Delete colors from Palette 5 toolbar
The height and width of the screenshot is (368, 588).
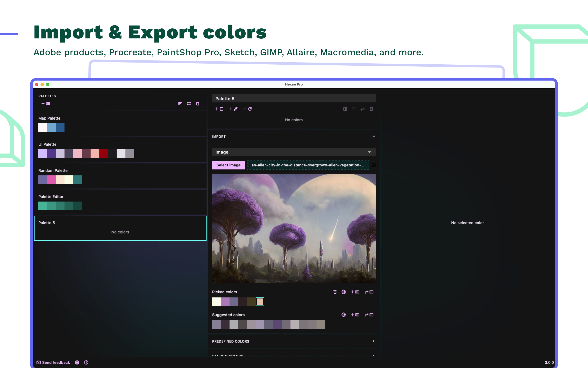371,109
